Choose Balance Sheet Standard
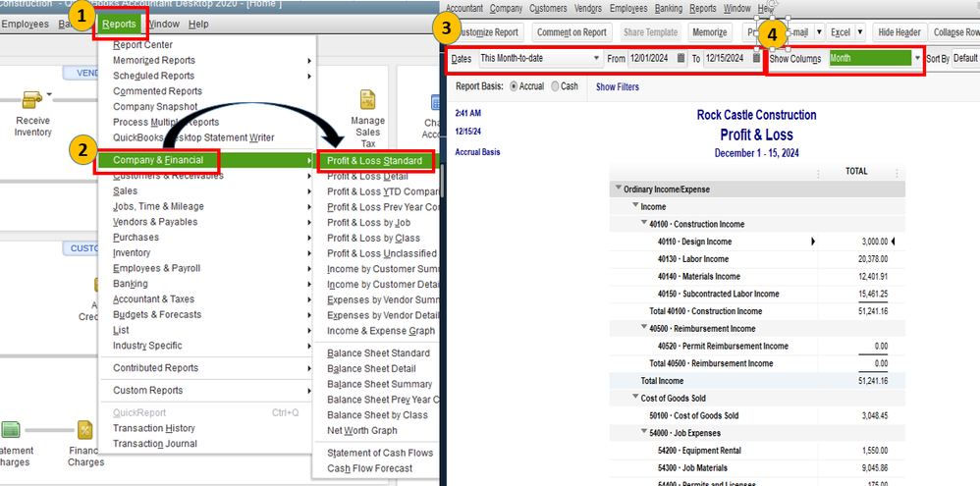This screenshot has height=486, width=980. point(379,353)
